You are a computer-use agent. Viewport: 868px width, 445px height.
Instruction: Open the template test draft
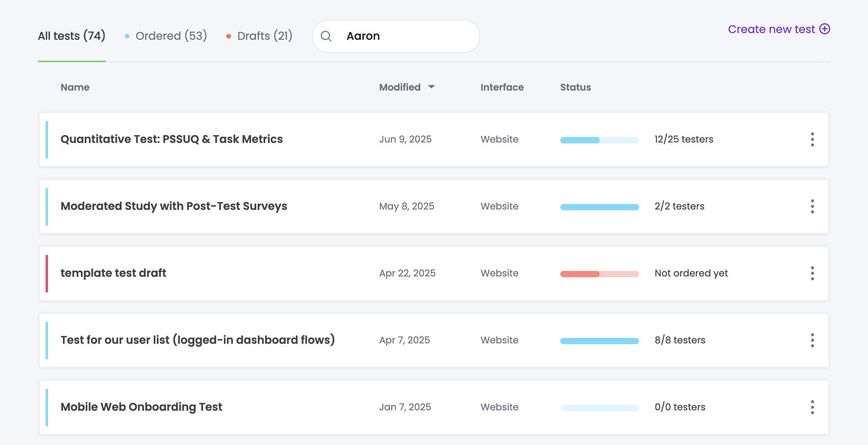click(113, 273)
